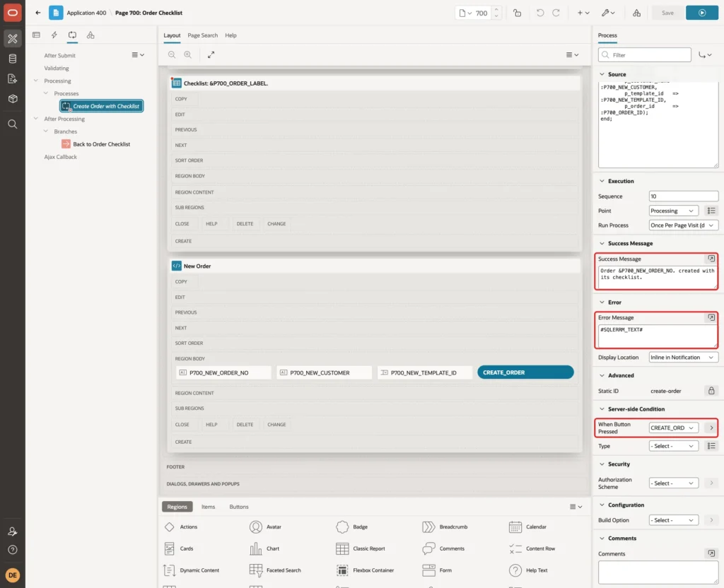Switch to the Page Search tab
724x588 pixels.
(x=202, y=35)
